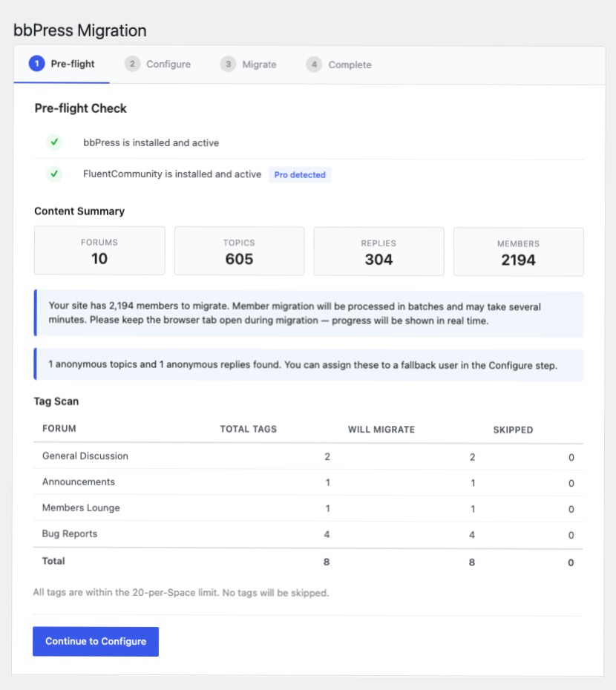The height and width of the screenshot is (690, 616).
Task: Select the Forums 10 summary card
Action: tap(99, 251)
